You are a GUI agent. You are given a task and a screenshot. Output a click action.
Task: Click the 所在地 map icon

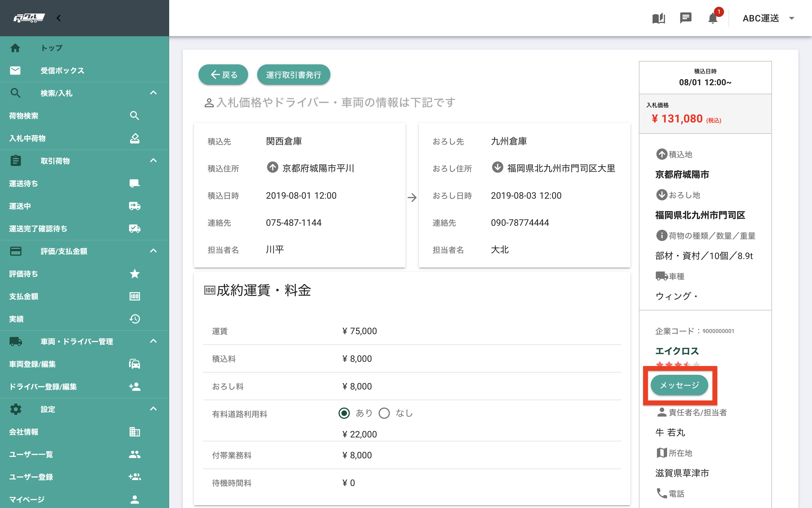[x=661, y=453]
